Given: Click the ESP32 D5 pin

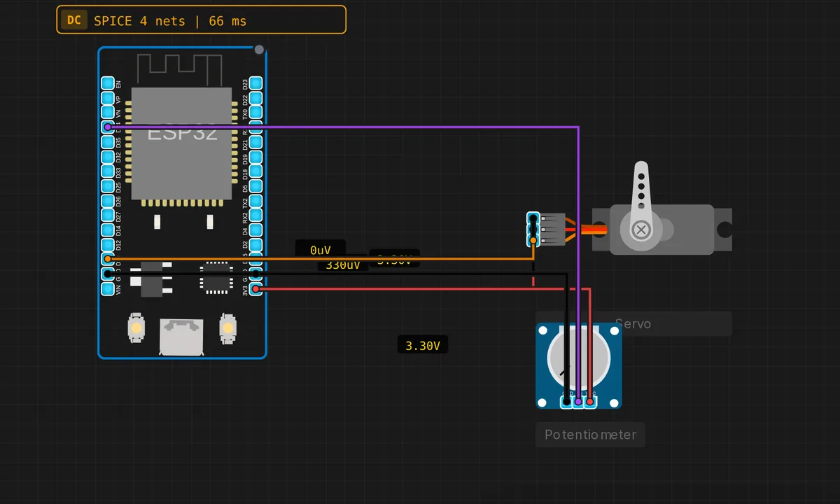Looking at the screenshot, I should [255, 186].
